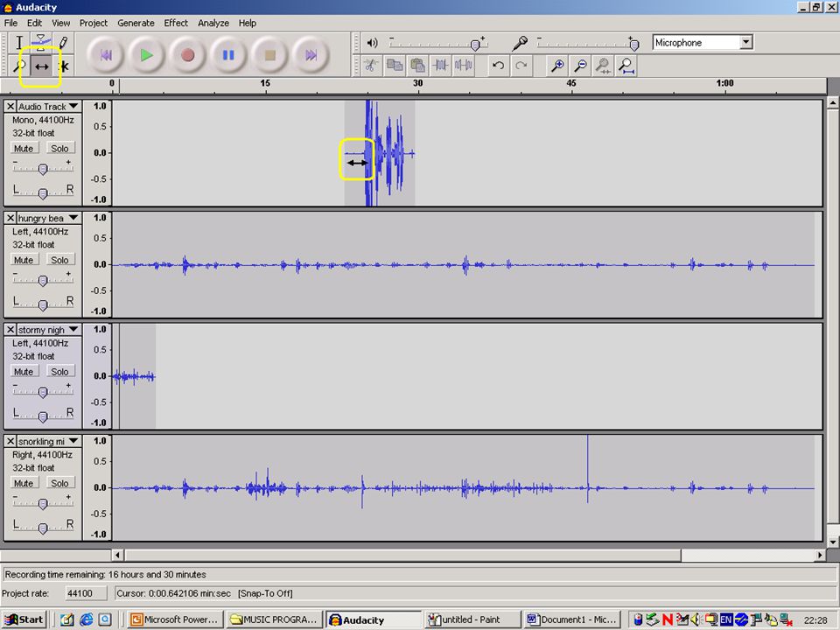Mute the stormy nigh track

(x=24, y=371)
